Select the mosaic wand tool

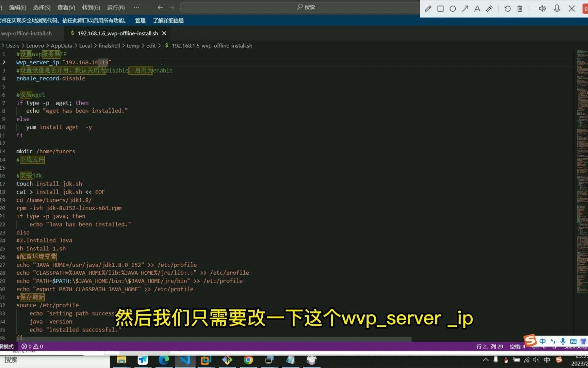[490, 9]
